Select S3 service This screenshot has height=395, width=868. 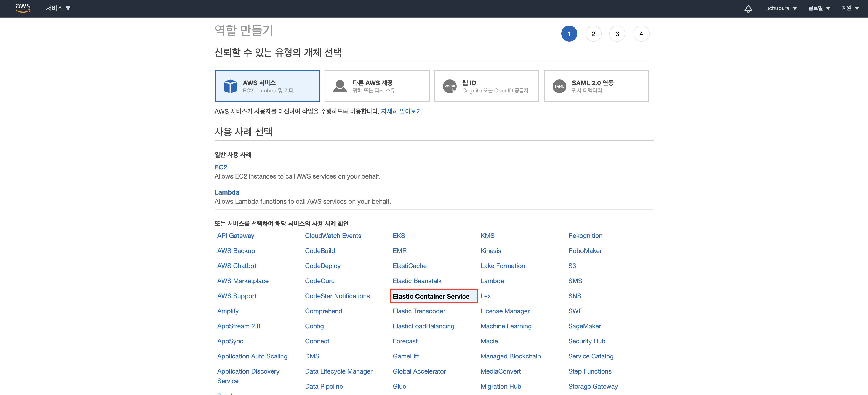572,266
